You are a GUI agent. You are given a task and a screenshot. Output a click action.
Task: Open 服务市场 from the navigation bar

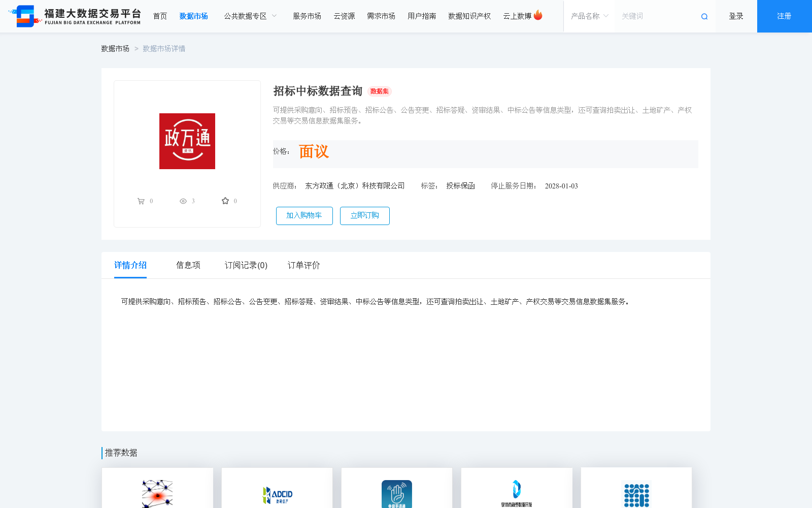[307, 16]
